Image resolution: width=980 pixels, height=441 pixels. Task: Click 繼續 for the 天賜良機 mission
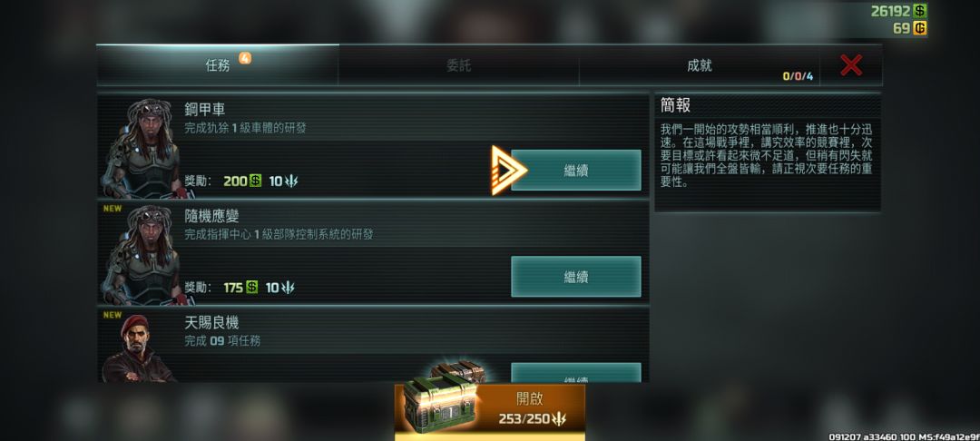575,373
